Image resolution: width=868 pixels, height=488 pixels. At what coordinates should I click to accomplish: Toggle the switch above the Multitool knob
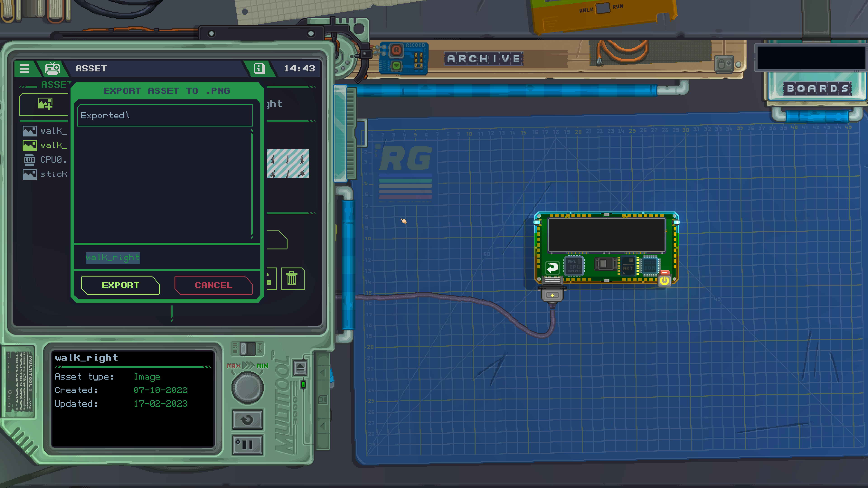[248, 349]
